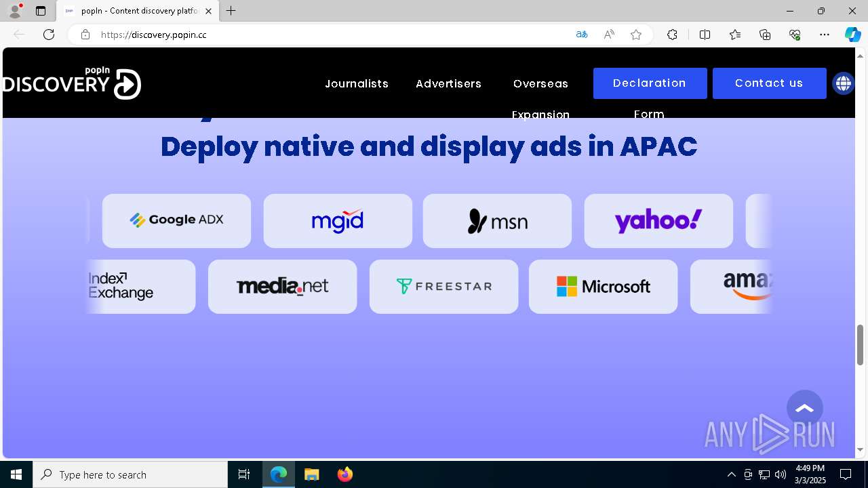Show hidden system tray icons

coord(731,474)
